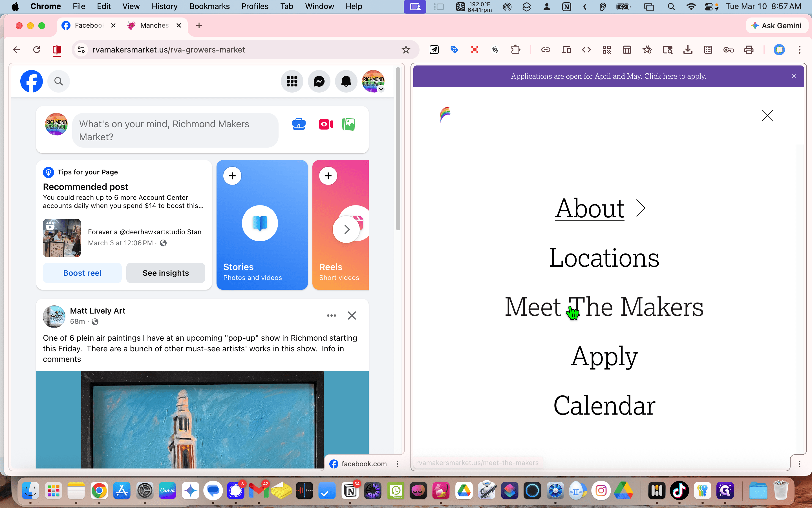812x508 pixels.
Task: Open About menu link
Action: (590, 208)
